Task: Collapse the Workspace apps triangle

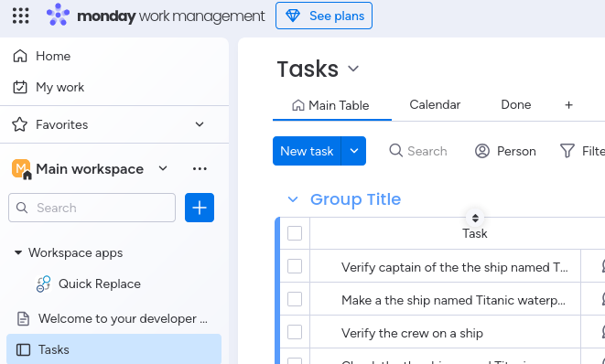Action: (x=17, y=253)
